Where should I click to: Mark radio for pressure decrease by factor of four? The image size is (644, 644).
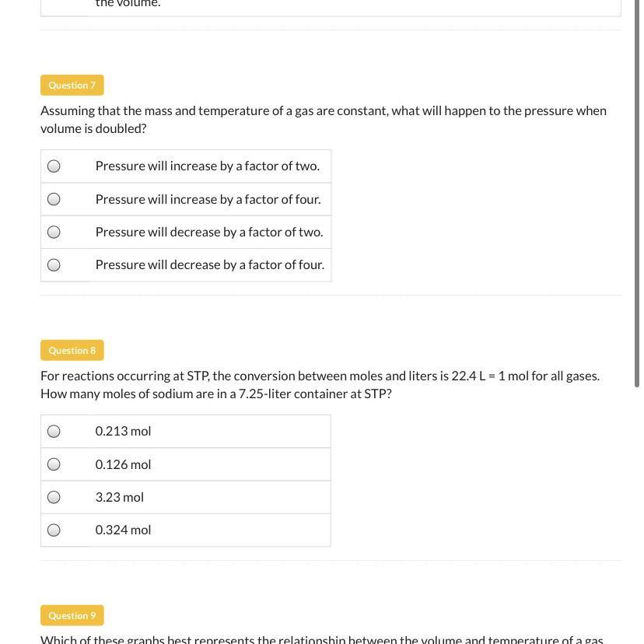(x=54, y=265)
